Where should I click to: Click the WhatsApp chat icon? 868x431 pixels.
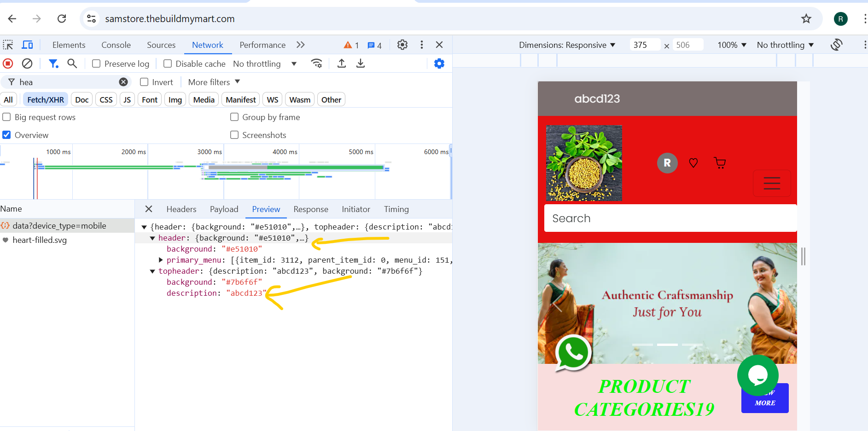(x=573, y=353)
